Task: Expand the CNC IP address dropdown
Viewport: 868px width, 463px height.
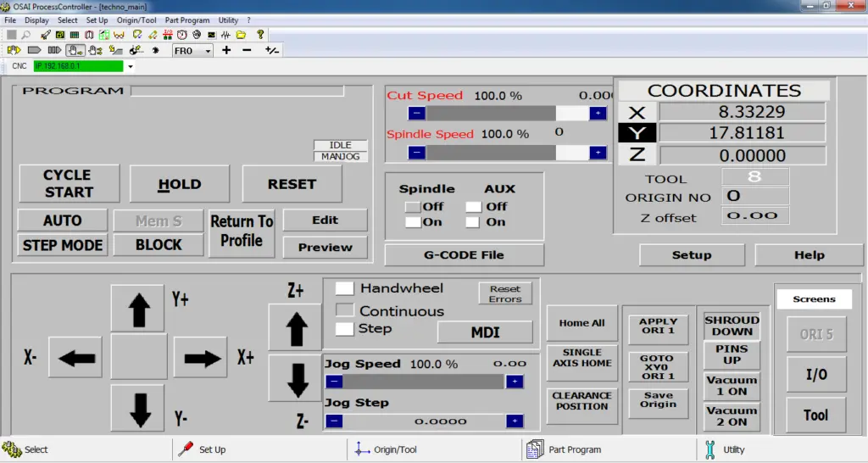Action: tap(131, 66)
